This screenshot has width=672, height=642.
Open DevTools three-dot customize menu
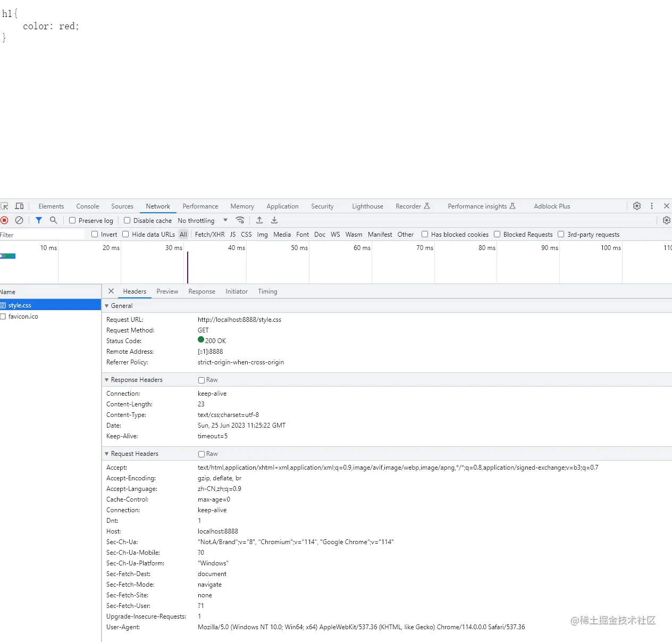(652, 206)
